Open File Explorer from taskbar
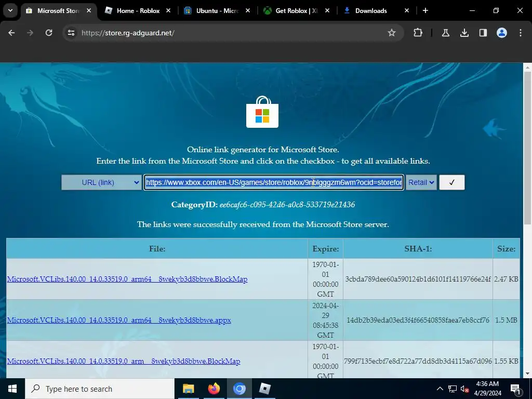532x399 pixels. pos(188,389)
